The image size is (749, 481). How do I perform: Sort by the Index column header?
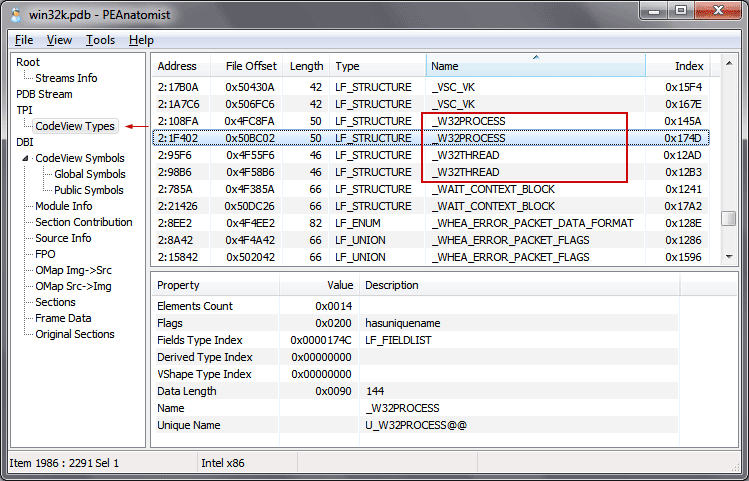(x=678, y=66)
